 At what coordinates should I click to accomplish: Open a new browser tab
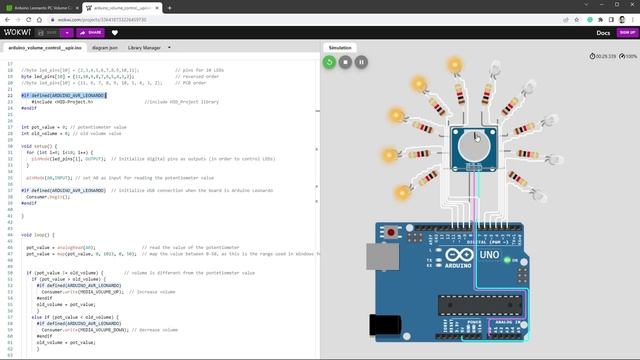170,8
